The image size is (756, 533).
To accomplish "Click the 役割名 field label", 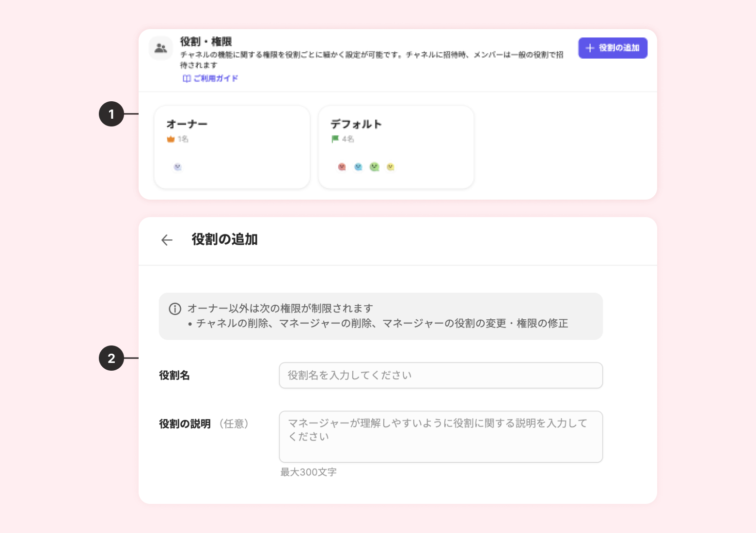I will (x=174, y=376).
